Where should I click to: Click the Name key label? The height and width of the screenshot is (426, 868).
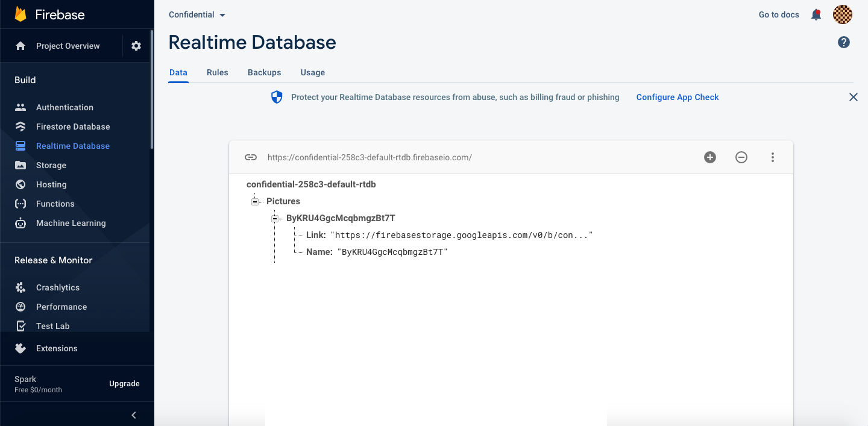[x=319, y=252]
